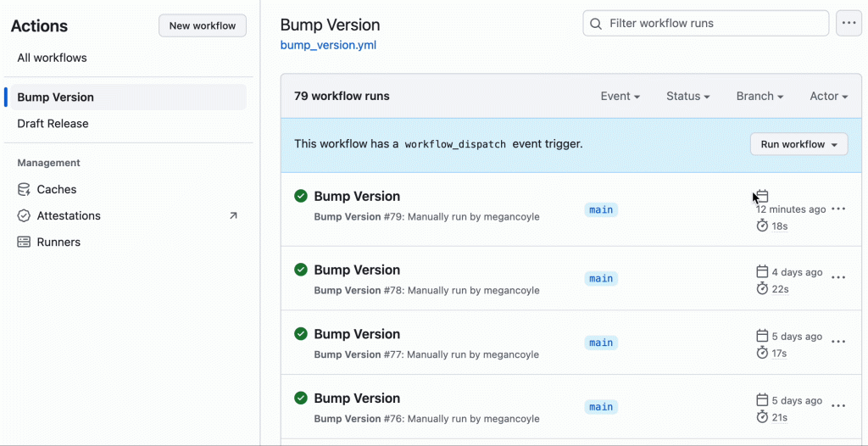Open options menu for run #78
868x446 pixels.
coord(838,277)
